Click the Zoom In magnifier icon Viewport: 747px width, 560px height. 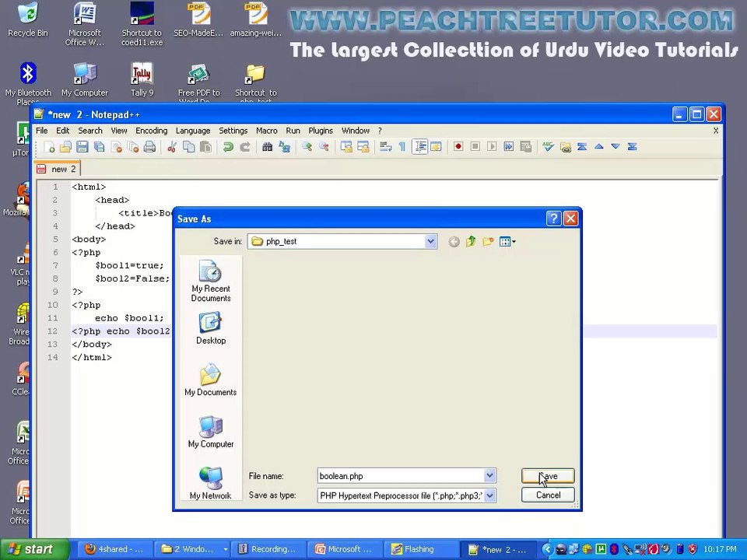tap(307, 147)
